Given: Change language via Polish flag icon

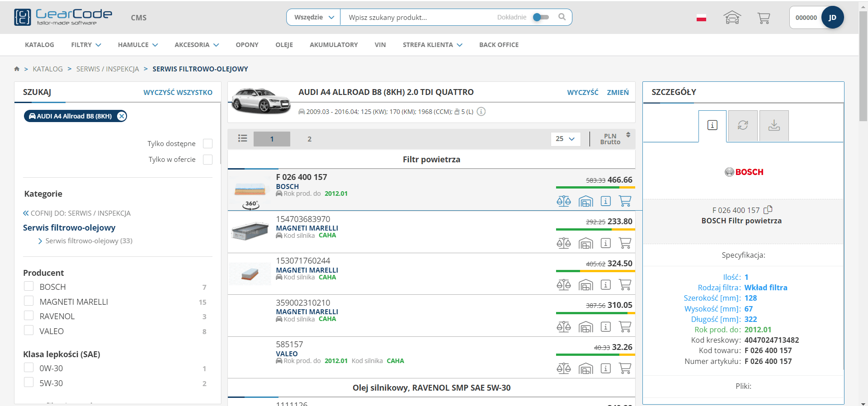Looking at the screenshot, I should pyautogui.click(x=701, y=18).
